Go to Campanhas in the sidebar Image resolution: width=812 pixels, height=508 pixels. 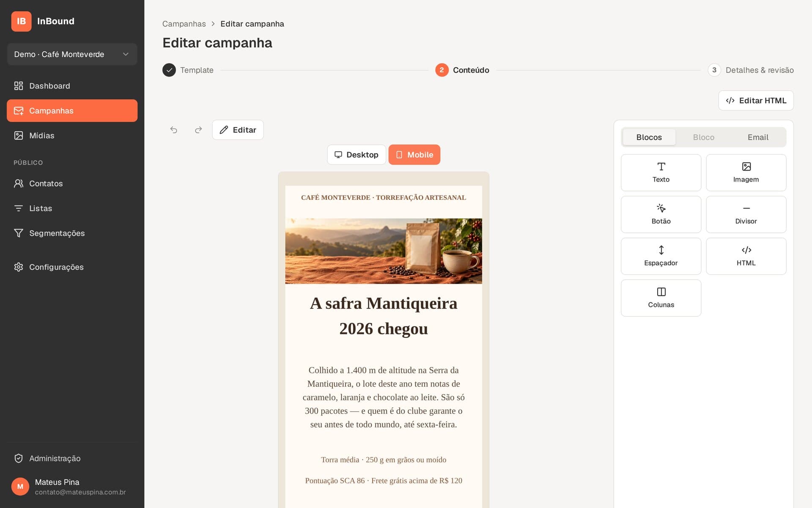point(72,110)
